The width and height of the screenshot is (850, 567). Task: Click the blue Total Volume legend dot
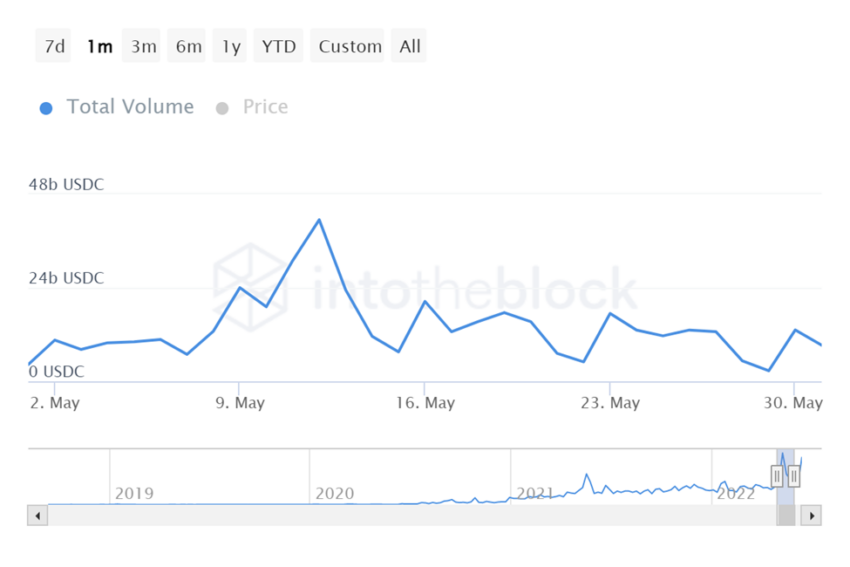pos(46,108)
